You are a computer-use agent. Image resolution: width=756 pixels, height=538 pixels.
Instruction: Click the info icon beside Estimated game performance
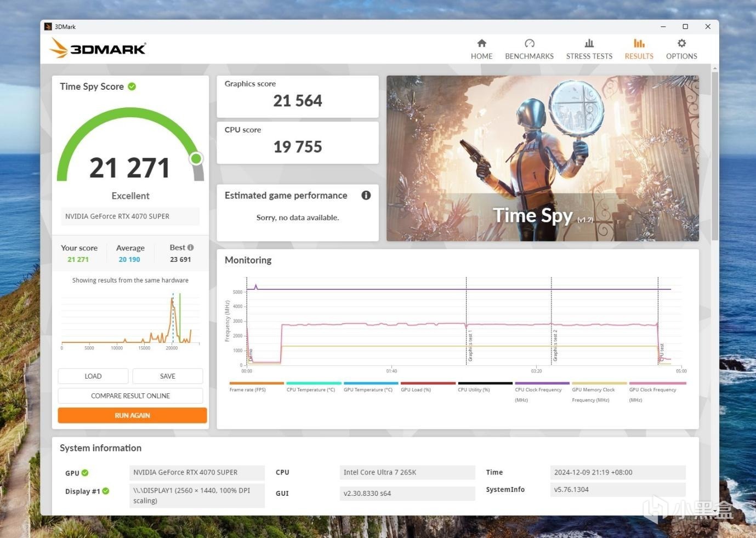click(x=366, y=195)
